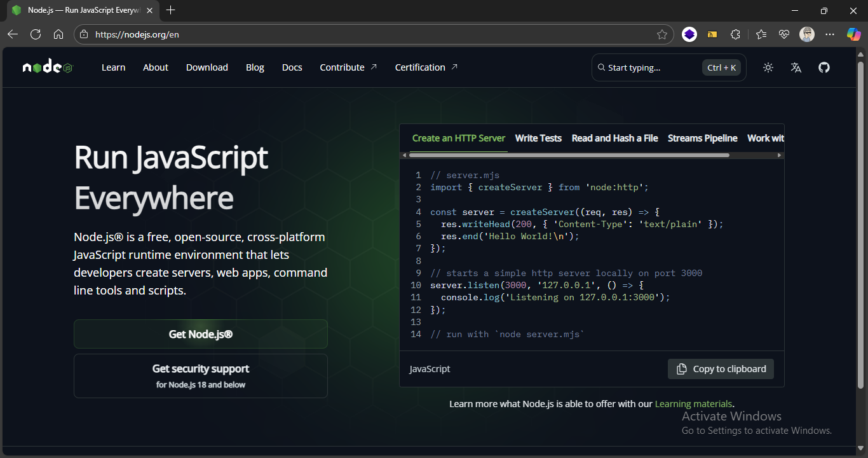Click the Node.js logo

pos(47,67)
